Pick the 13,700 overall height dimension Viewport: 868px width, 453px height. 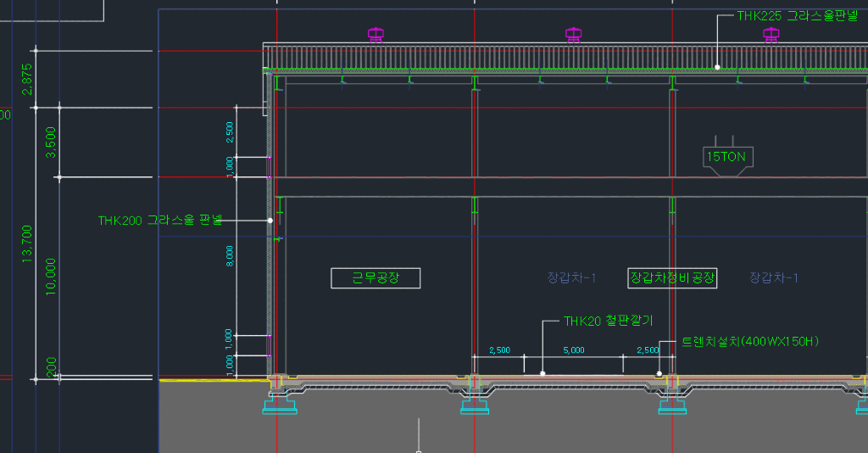pos(27,243)
